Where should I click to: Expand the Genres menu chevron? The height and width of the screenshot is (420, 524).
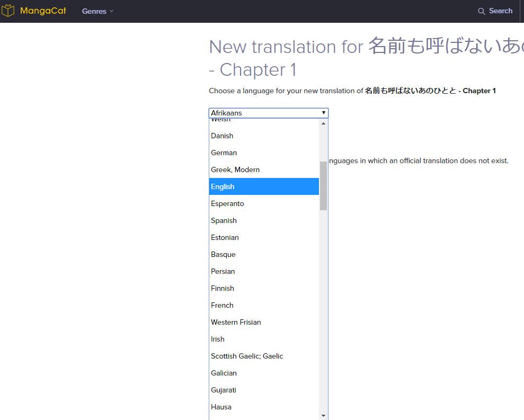(111, 11)
